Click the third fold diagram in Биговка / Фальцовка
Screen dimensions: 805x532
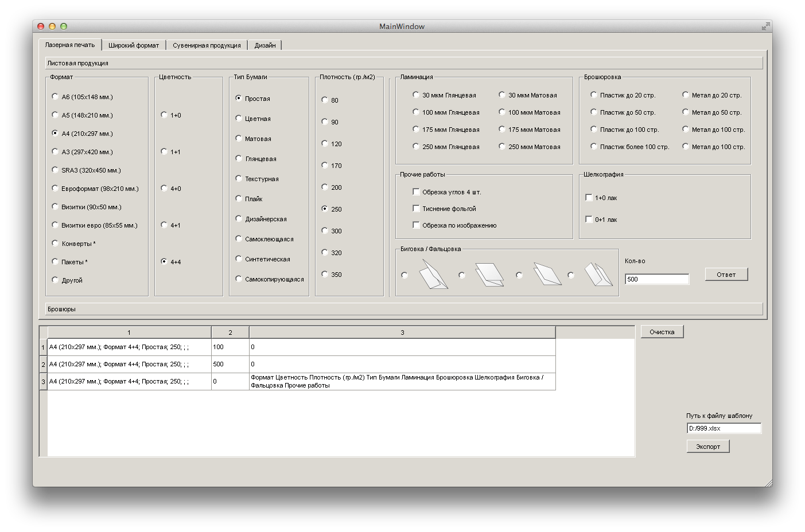pos(547,274)
